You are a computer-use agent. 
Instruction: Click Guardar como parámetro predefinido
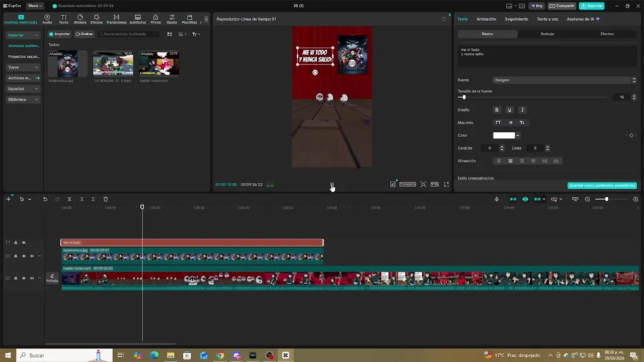click(602, 186)
